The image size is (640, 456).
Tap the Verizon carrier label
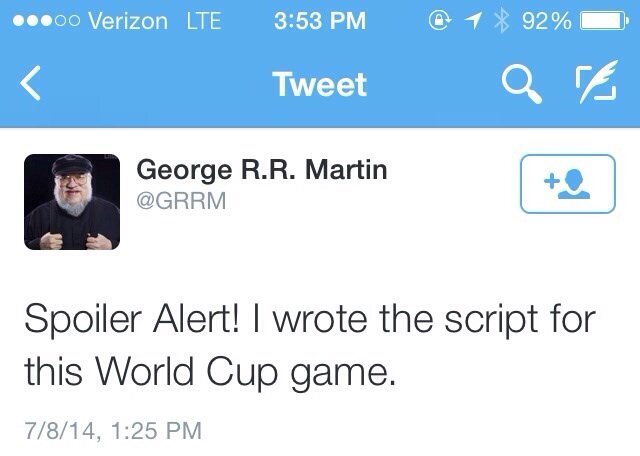(126, 21)
